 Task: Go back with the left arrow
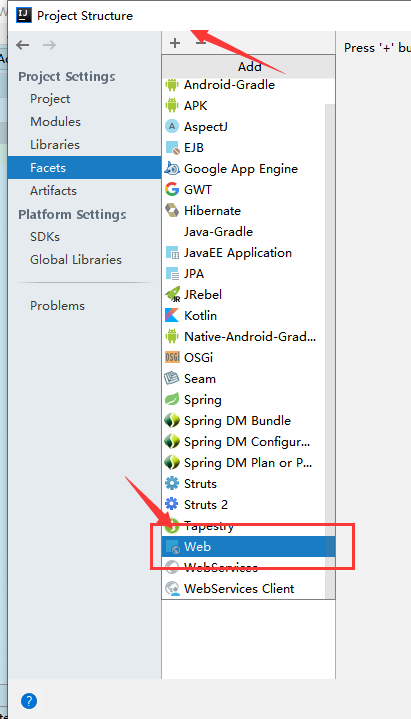tap(22, 45)
